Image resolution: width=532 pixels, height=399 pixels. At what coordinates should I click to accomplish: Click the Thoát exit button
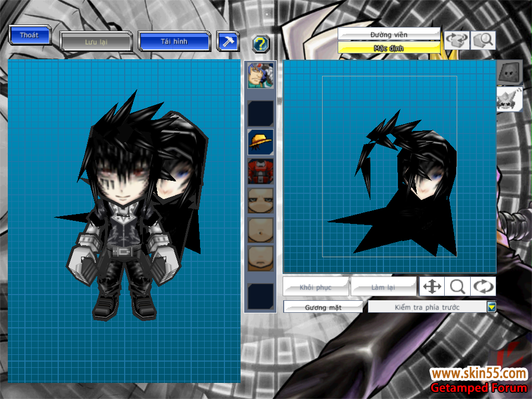pyautogui.click(x=30, y=35)
